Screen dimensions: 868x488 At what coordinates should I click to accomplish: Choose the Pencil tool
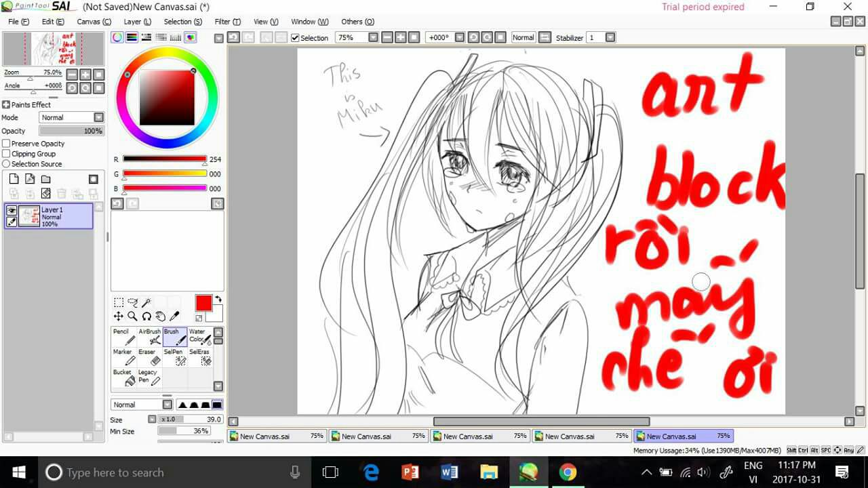click(x=124, y=337)
